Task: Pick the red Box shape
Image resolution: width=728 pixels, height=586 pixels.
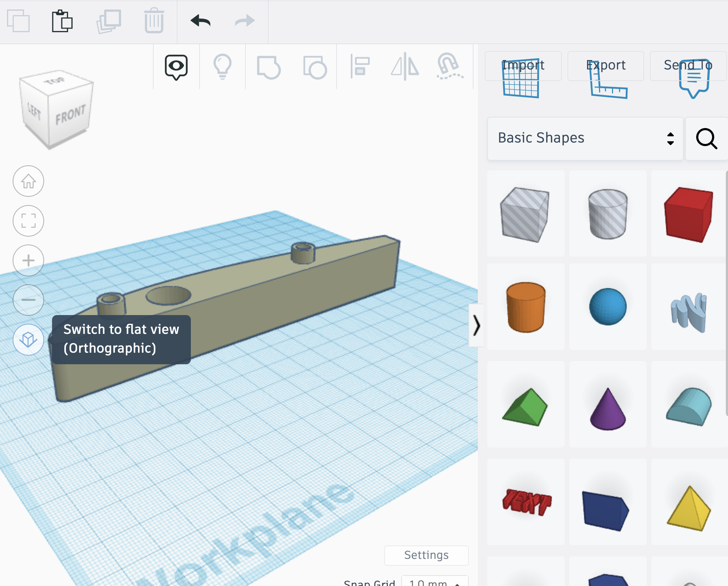Action: [689, 214]
